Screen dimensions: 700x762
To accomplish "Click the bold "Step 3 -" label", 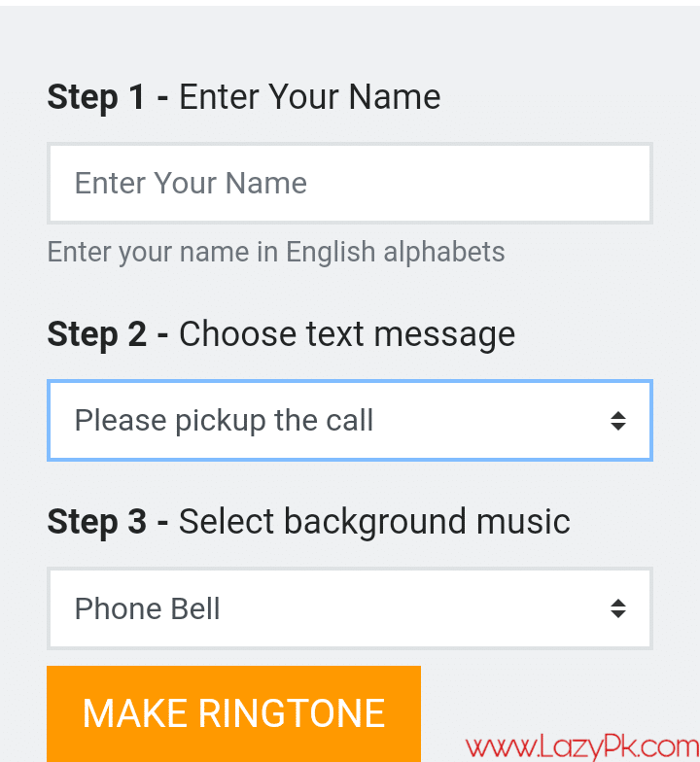I will [108, 522].
